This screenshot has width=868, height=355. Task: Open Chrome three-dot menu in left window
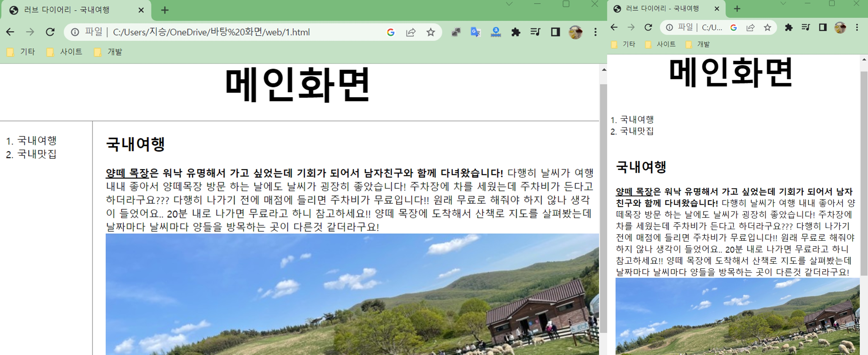pos(595,32)
